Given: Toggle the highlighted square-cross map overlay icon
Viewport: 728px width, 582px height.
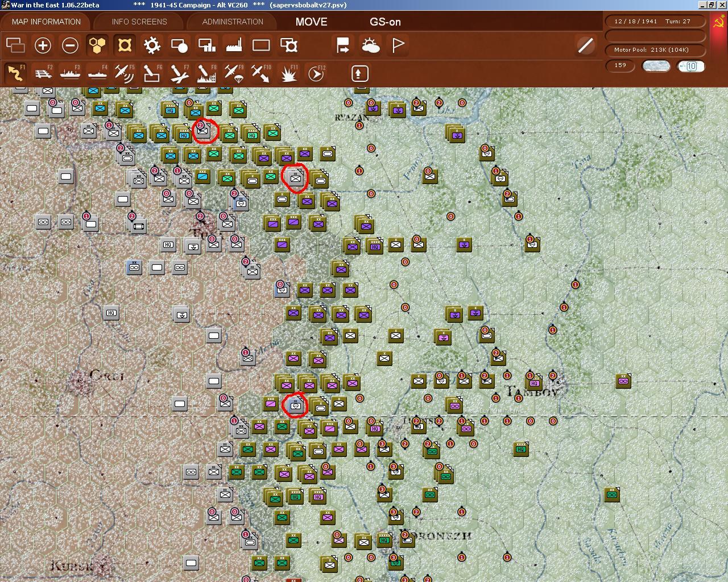Looking at the screenshot, I should pyautogui.click(x=125, y=45).
